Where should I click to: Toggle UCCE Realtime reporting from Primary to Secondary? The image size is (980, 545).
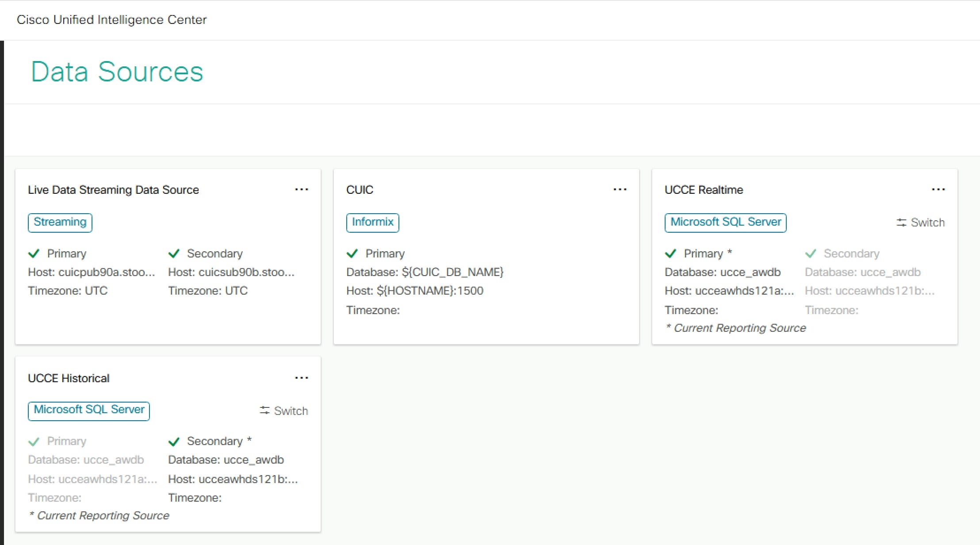coord(920,223)
